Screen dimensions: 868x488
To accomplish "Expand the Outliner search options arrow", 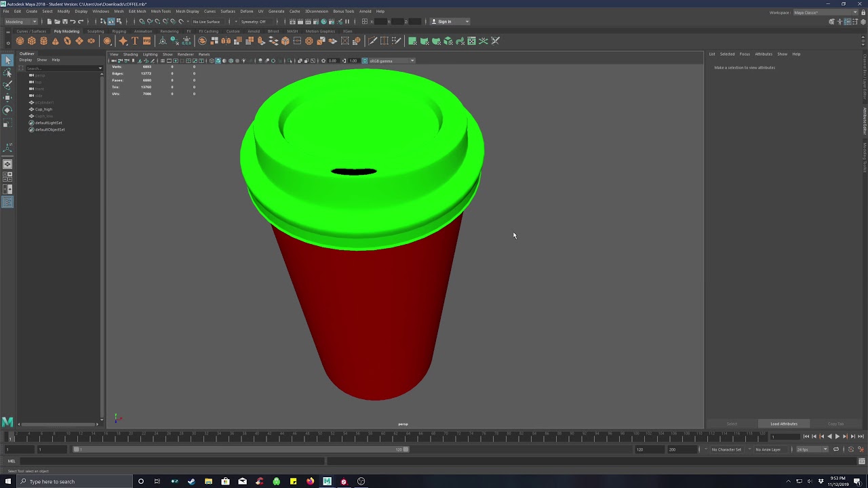I will coord(100,68).
